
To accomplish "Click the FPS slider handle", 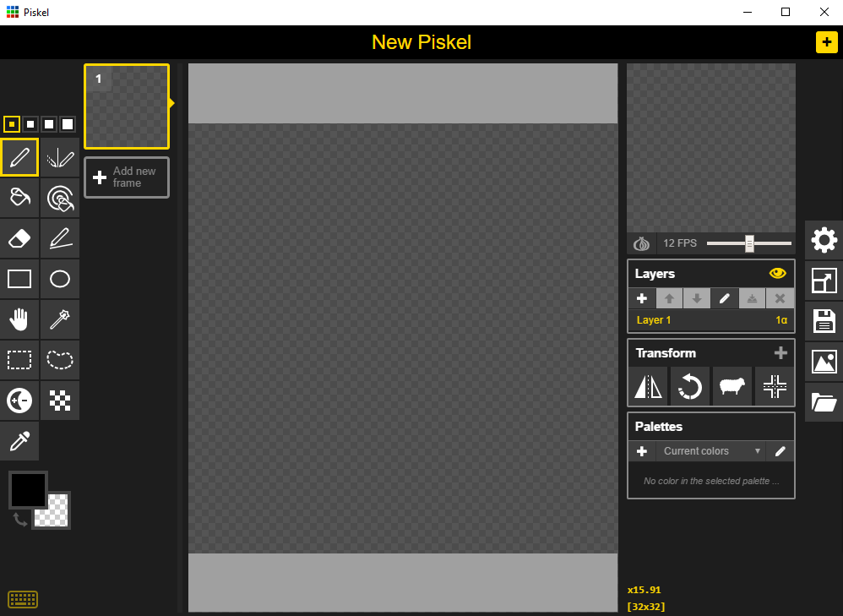I will 749,243.
